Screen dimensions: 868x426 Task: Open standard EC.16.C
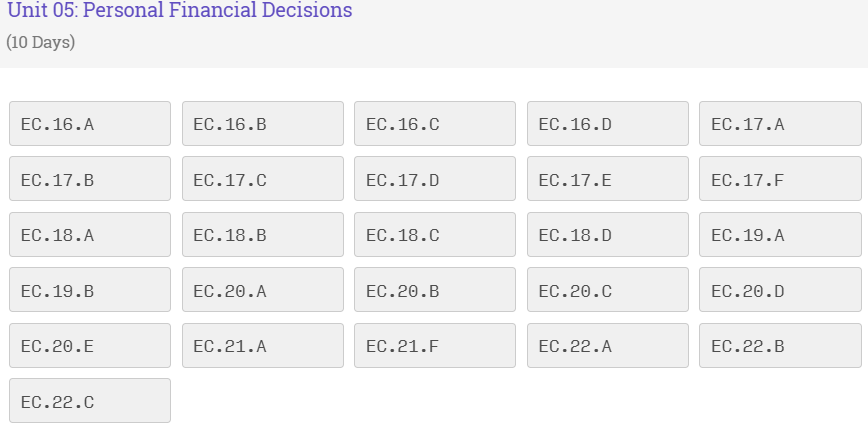(x=435, y=124)
